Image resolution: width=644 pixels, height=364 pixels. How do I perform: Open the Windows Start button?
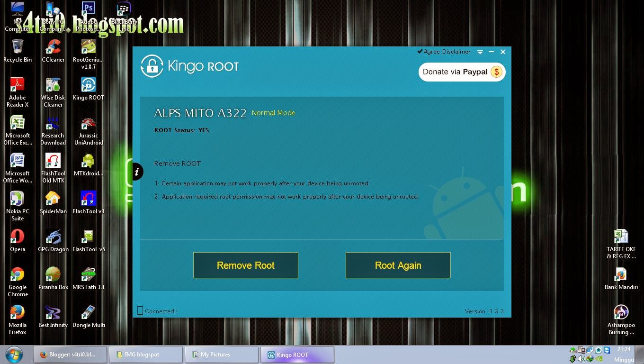(15, 355)
